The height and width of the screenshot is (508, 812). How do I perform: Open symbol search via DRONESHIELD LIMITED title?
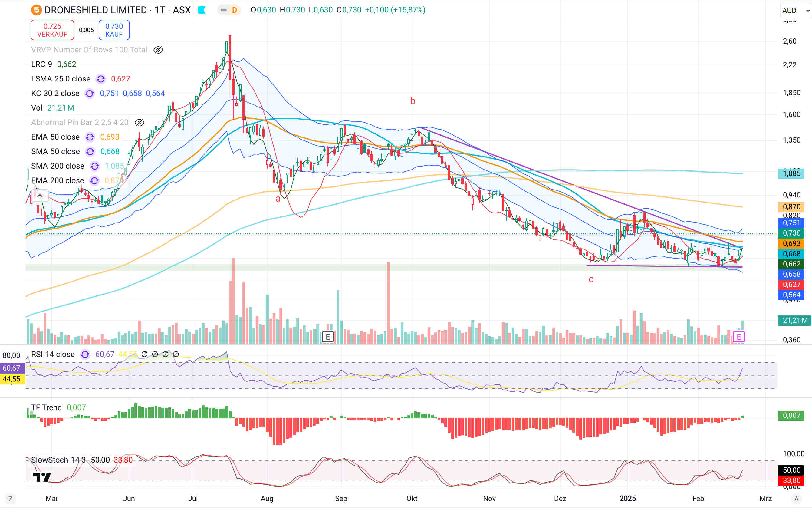96,10
